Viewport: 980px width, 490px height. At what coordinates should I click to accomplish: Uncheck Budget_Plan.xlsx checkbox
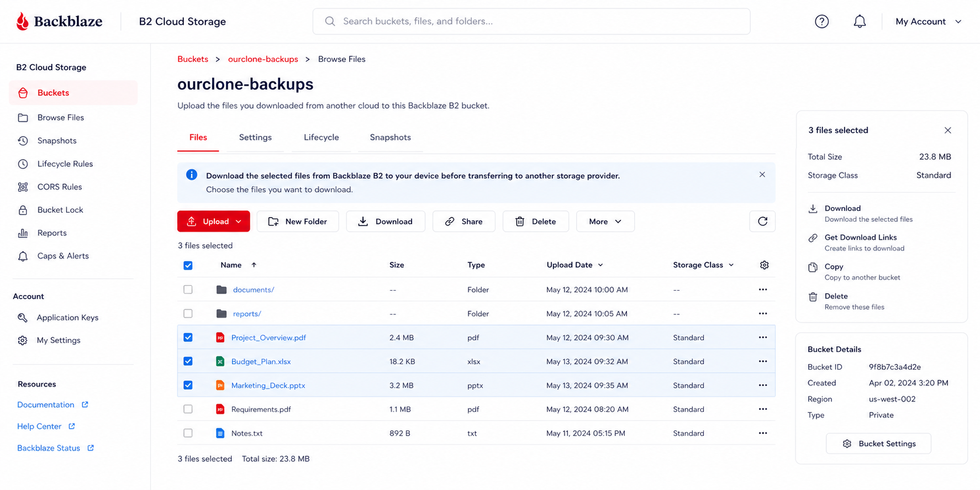pos(188,361)
